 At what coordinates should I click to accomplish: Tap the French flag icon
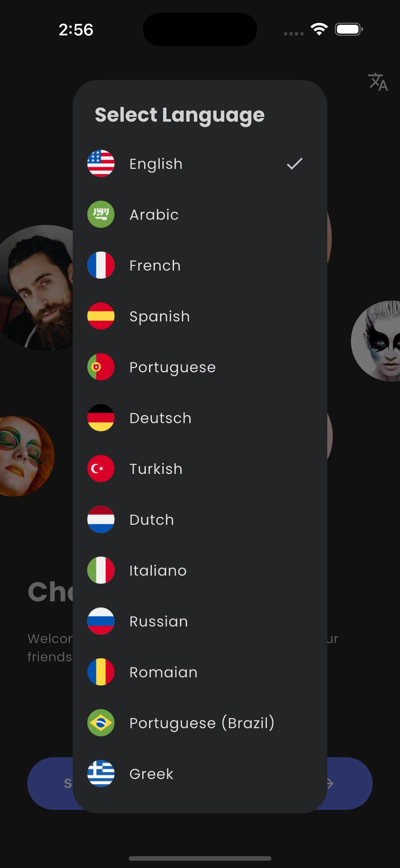(101, 265)
